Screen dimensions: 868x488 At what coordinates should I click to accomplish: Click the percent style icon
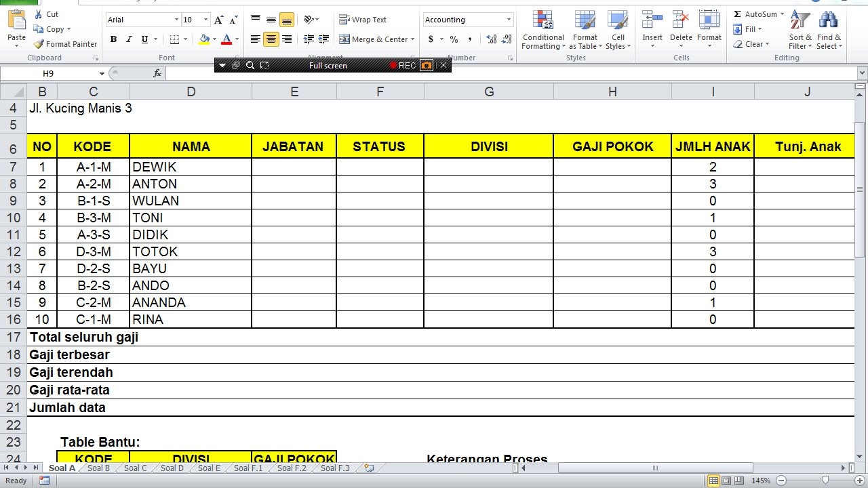point(454,39)
